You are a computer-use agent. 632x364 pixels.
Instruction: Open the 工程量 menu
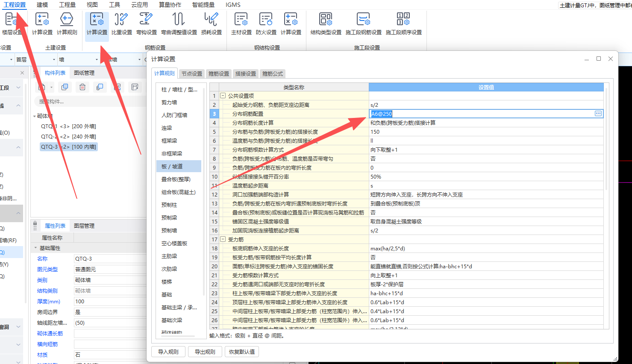tap(67, 5)
